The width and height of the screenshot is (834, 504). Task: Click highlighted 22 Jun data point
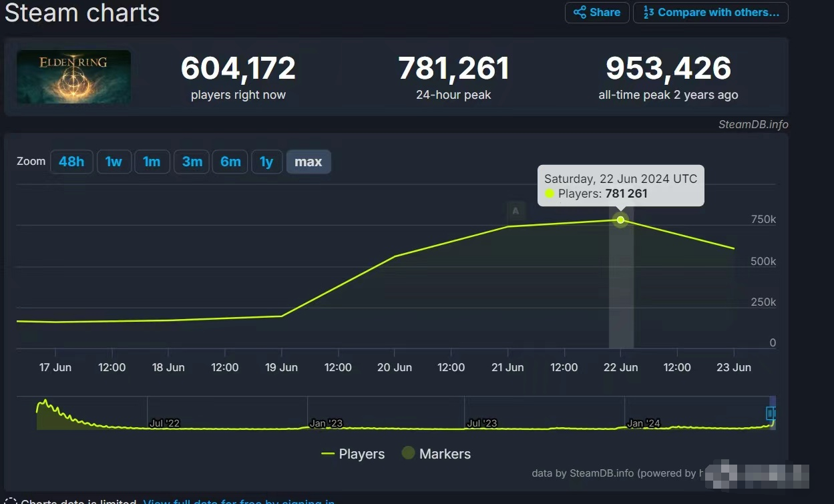point(621,220)
